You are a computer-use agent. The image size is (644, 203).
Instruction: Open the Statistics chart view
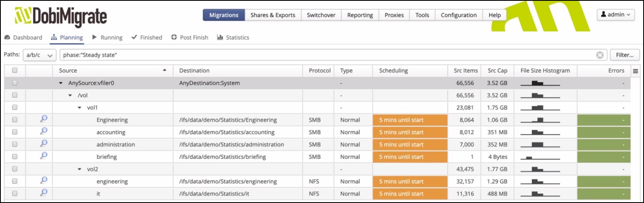[x=233, y=37]
